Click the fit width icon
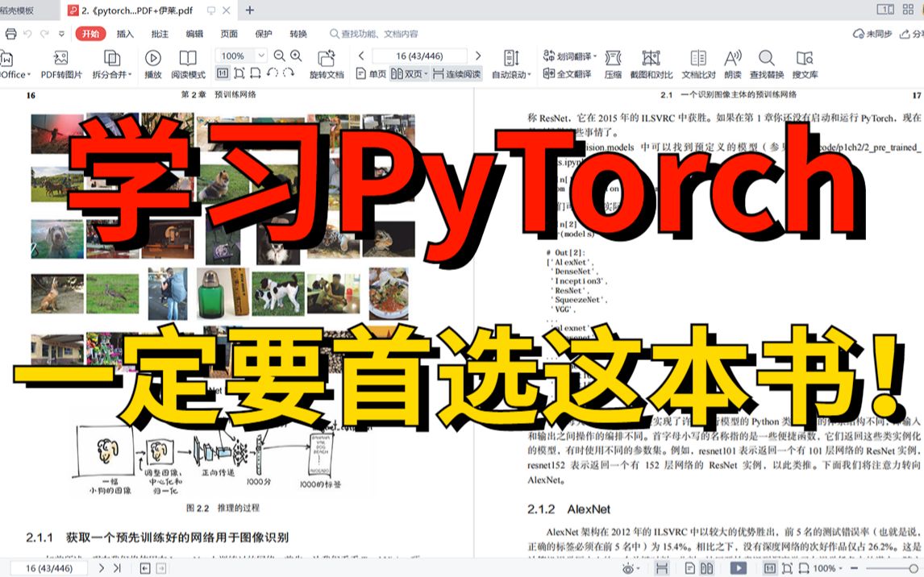The image size is (924, 577). pyautogui.click(x=255, y=73)
